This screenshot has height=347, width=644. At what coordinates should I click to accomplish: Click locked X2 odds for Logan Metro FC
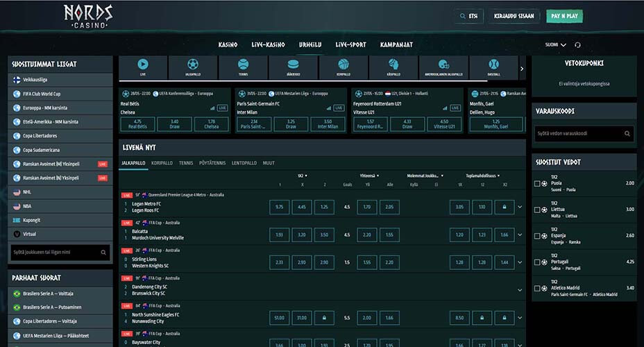505,207
